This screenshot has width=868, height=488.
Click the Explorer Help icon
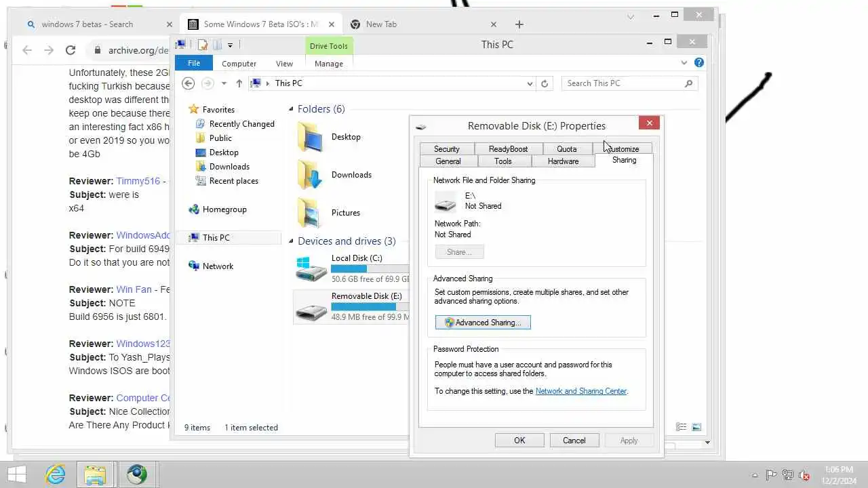point(699,62)
